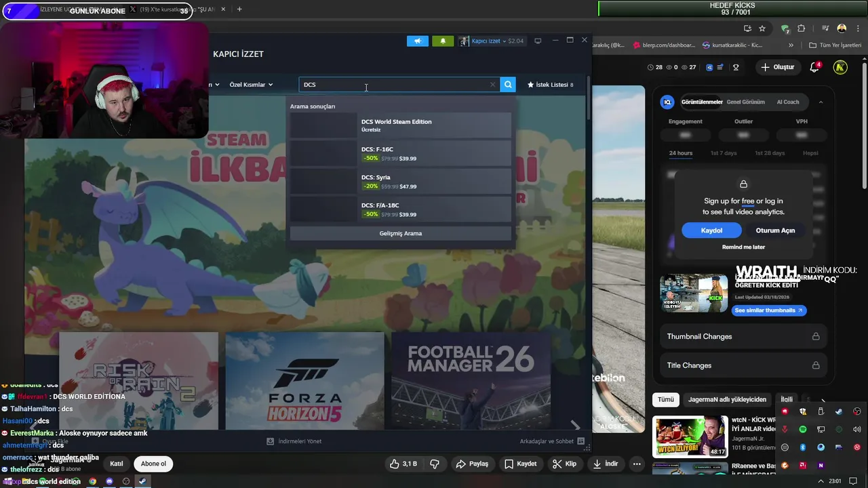Click the green shield extension icon
This screenshot has height=488, width=868.
(x=785, y=28)
